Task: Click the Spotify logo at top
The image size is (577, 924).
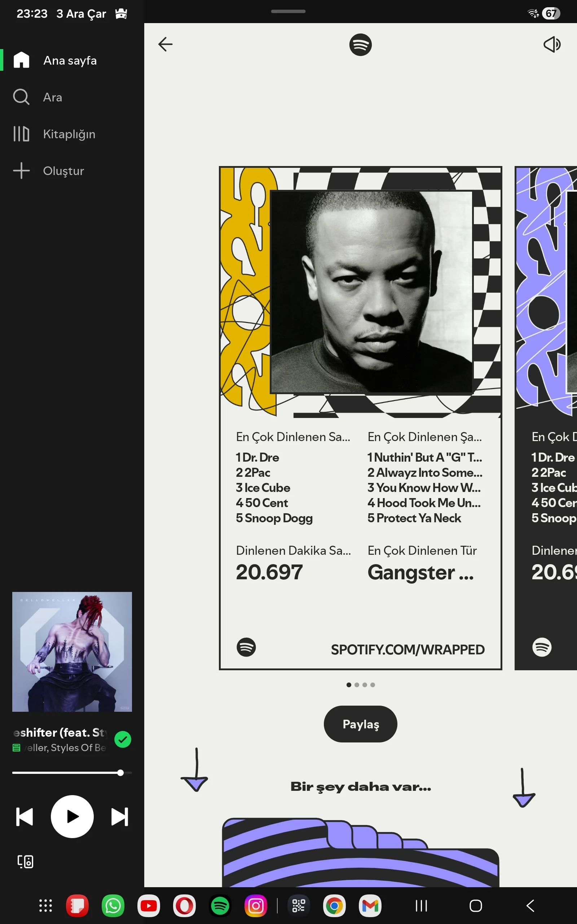Action: (360, 45)
